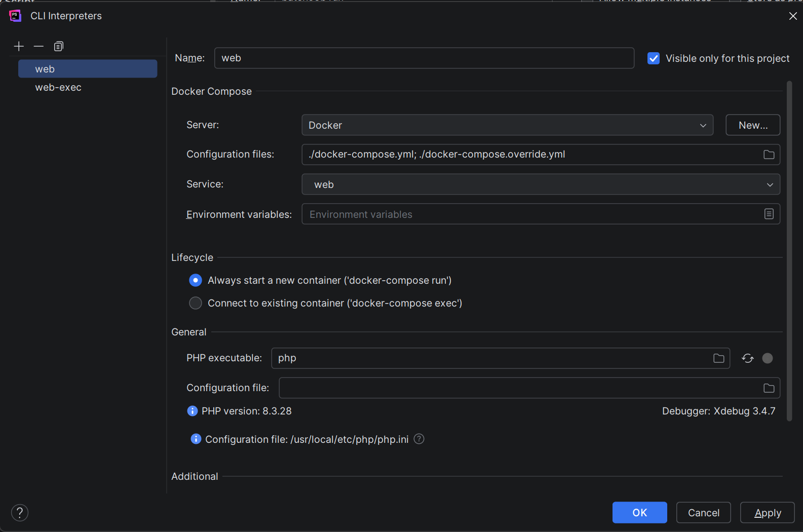The height and width of the screenshot is (532, 803).
Task: Open the Service dropdown showing web
Action: pos(540,184)
